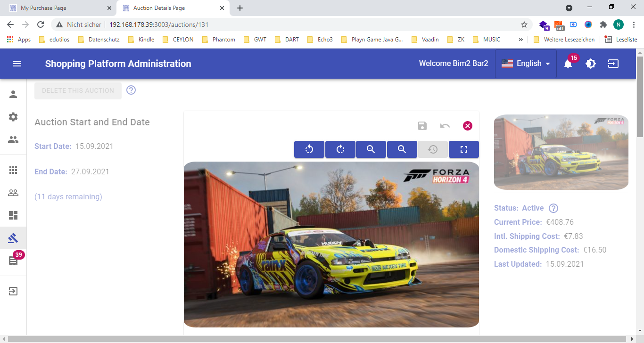The width and height of the screenshot is (644, 343).
Task: Open the DART bookmark folder
Action: (x=287, y=40)
